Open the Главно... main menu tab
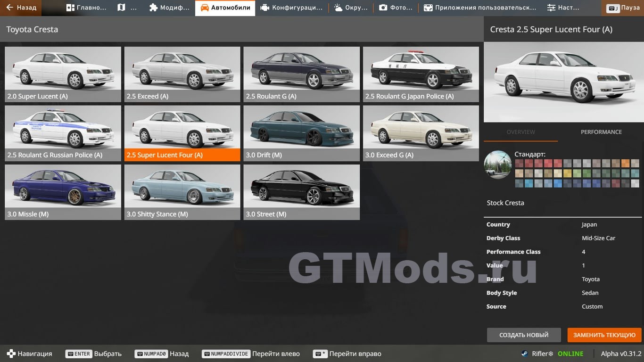The width and height of the screenshot is (644, 362). (x=86, y=8)
